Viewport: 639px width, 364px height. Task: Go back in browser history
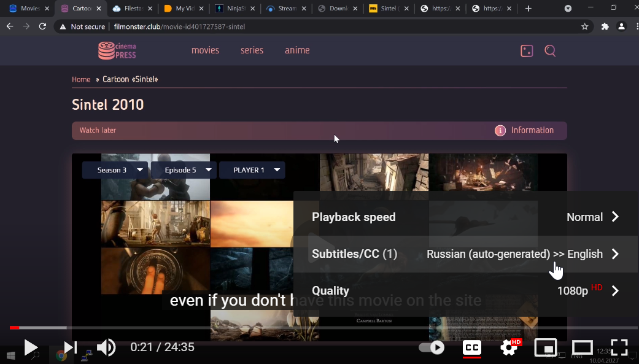tap(10, 26)
